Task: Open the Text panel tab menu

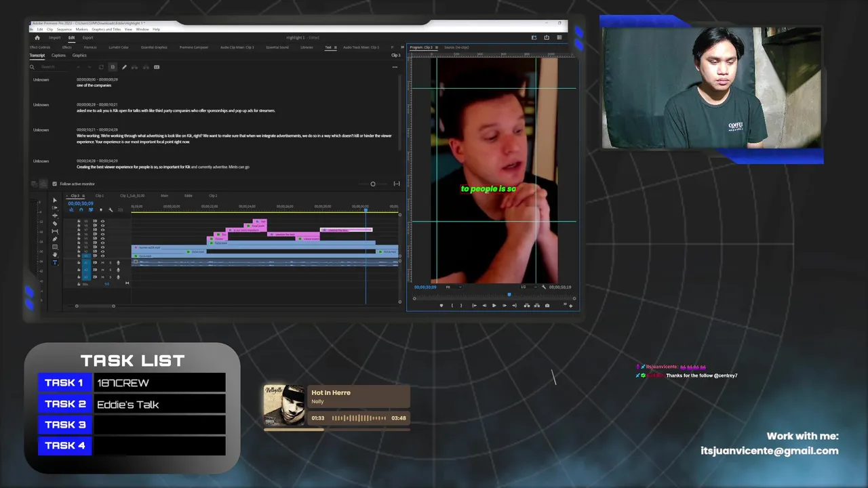Action: [x=336, y=47]
